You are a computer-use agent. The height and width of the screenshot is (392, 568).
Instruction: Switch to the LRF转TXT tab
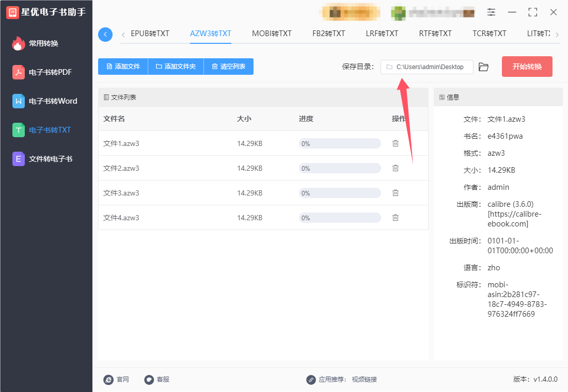coord(382,34)
